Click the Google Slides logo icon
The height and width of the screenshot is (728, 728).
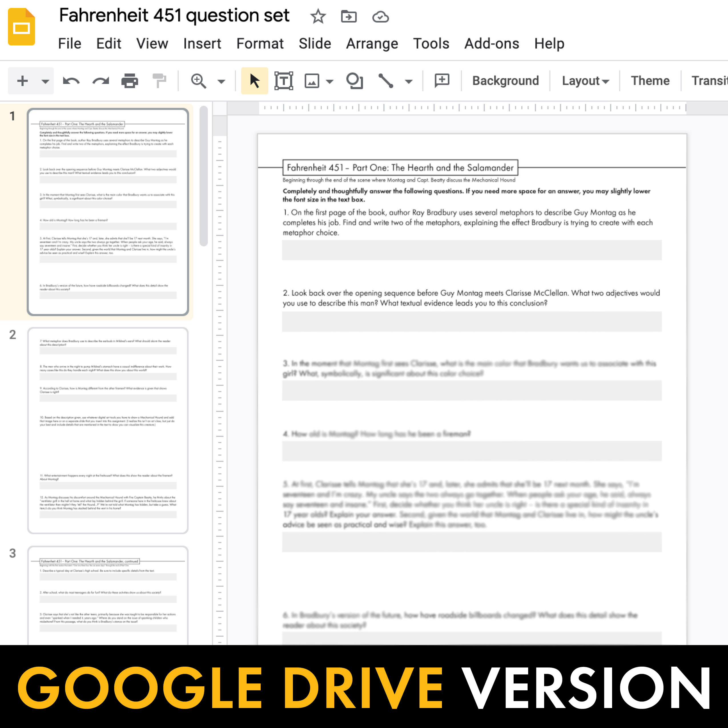tap(21, 27)
